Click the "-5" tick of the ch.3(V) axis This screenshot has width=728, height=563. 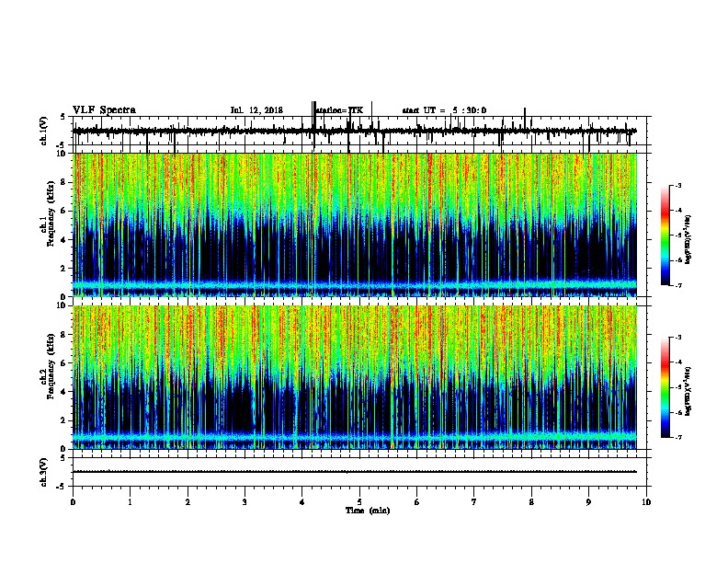pos(63,487)
